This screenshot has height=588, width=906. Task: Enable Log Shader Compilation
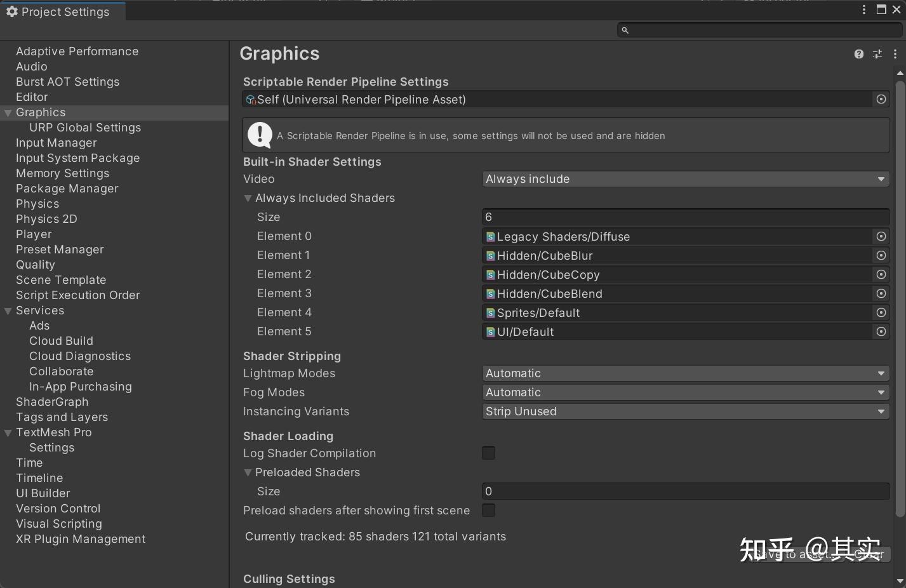click(488, 453)
